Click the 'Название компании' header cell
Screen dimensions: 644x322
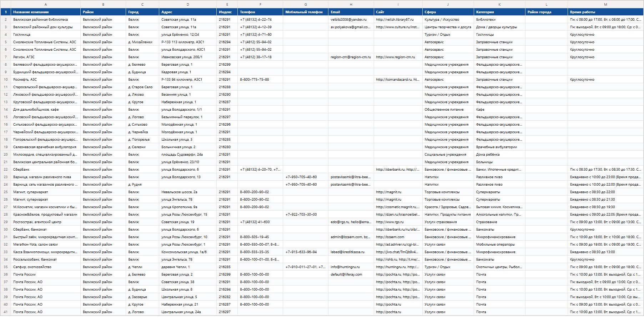[x=46, y=12]
